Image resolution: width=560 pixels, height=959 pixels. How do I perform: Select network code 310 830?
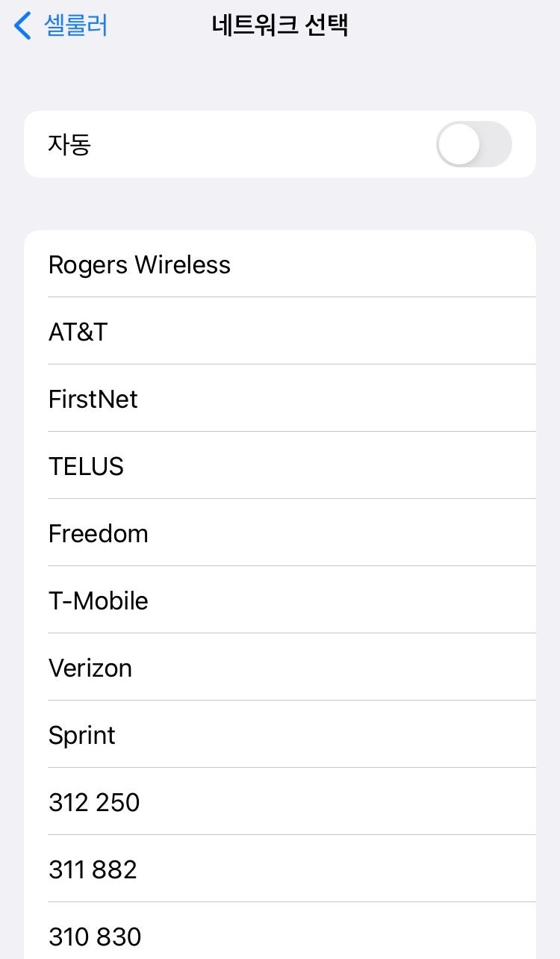click(x=95, y=935)
